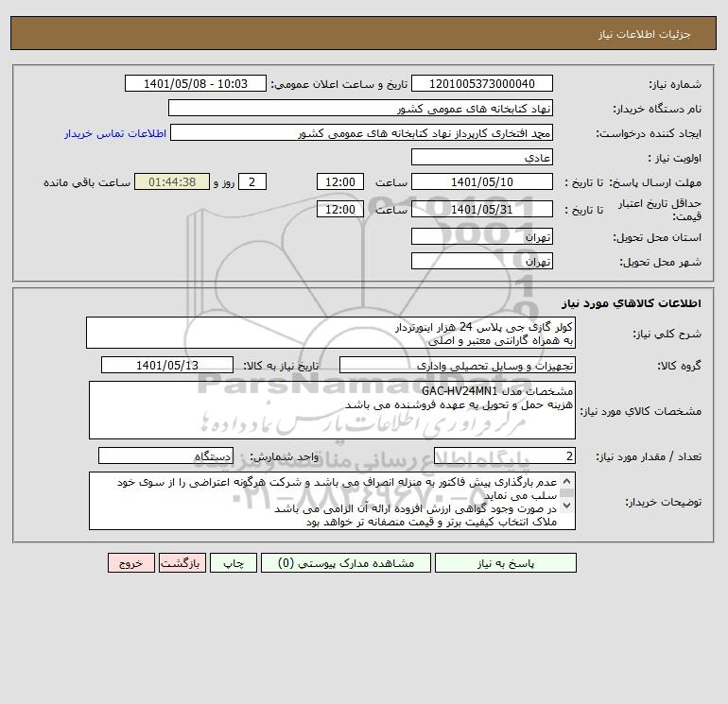The width and height of the screenshot is (728, 704).
Task: Click label توضیحات خریدار
Action: point(664,502)
